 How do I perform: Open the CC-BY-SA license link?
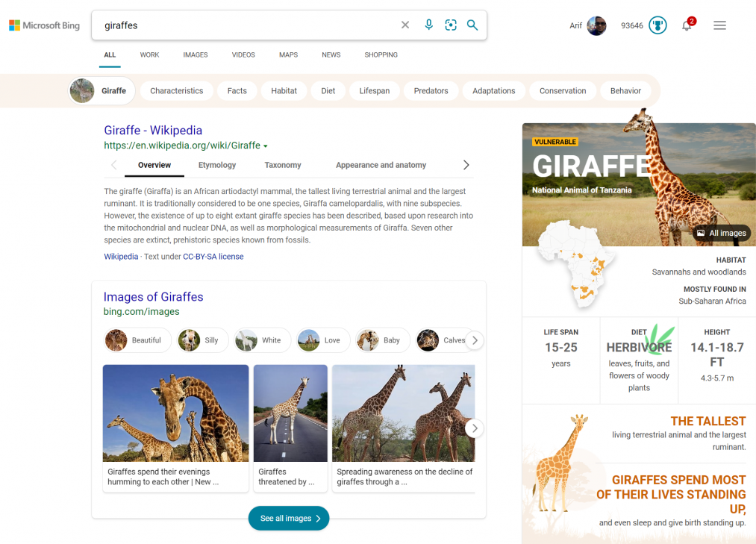tap(213, 257)
